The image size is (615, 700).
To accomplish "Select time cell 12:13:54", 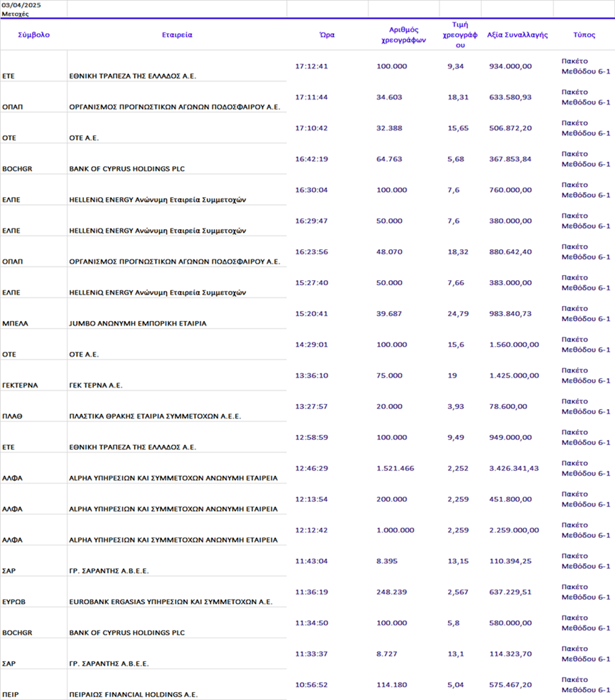I will tap(311, 499).
